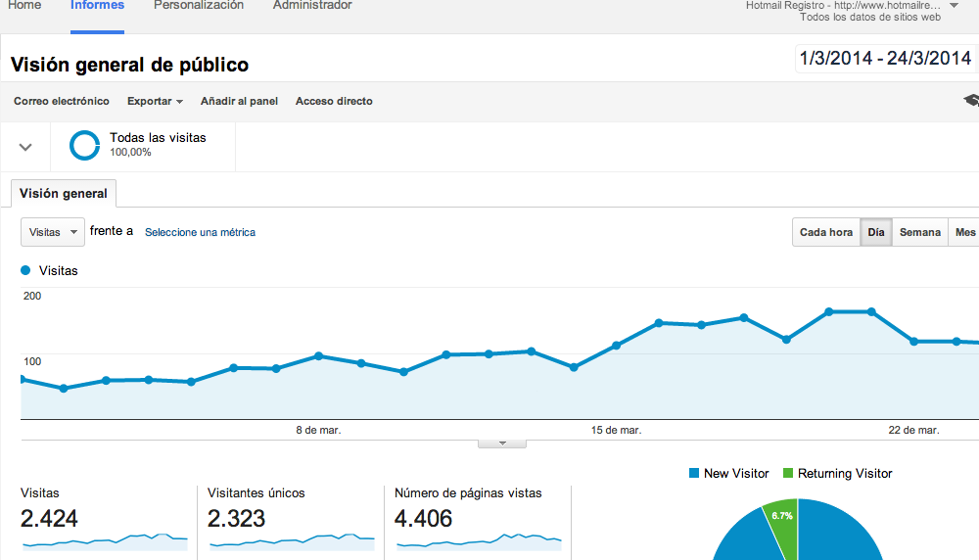Click the 15 de mar. axis label

click(616, 430)
